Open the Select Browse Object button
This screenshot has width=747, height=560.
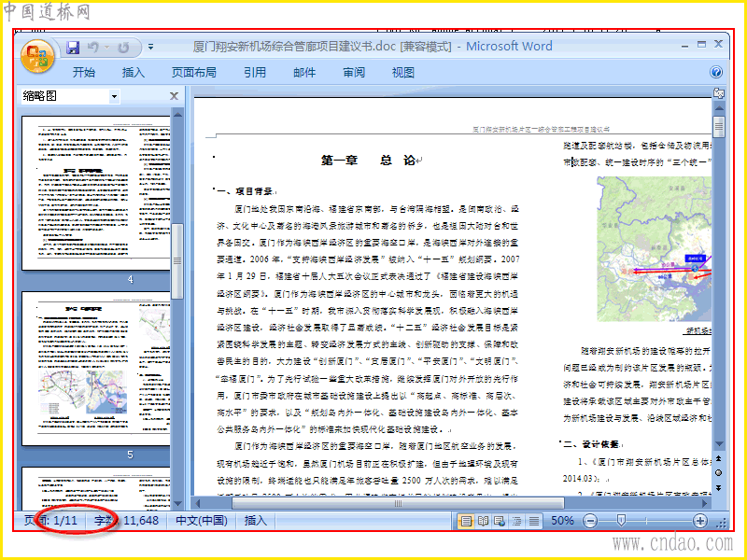click(x=719, y=473)
